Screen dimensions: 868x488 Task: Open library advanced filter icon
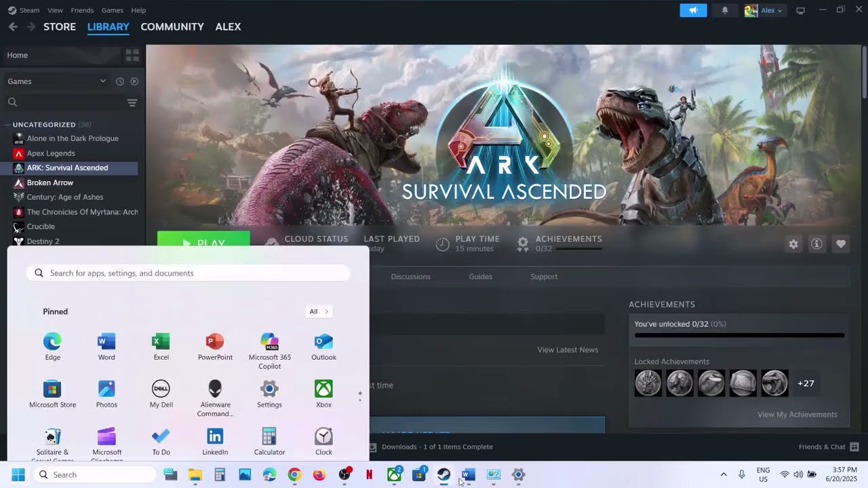[132, 102]
